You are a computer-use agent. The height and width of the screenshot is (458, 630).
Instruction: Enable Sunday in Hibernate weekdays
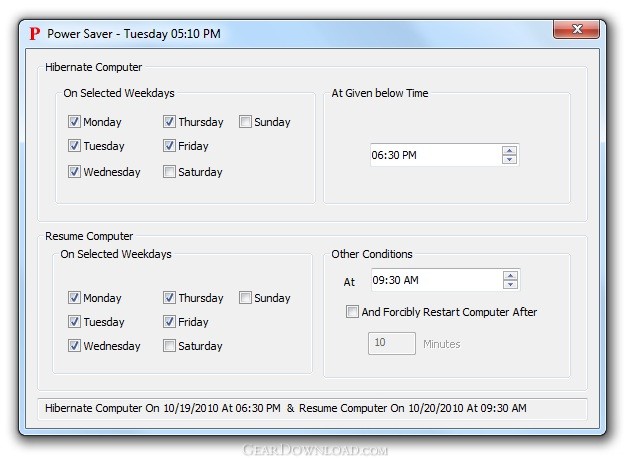(246, 122)
